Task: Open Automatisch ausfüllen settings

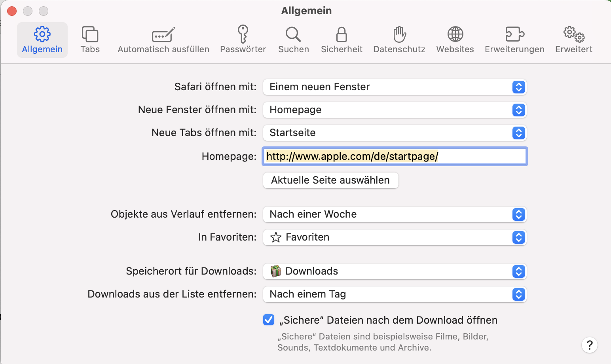Action: (x=163, y=40)
